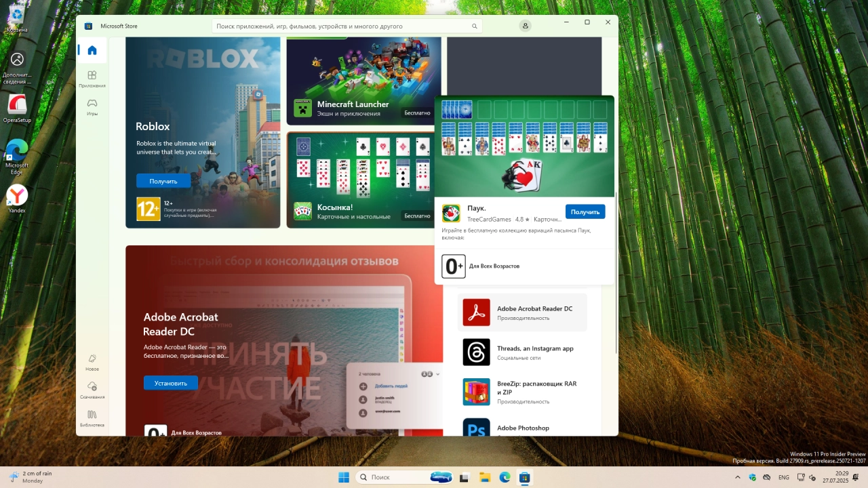Screen dimensions: 868x488
Task: Open the Новое section in sidebar
Action: 92,362
